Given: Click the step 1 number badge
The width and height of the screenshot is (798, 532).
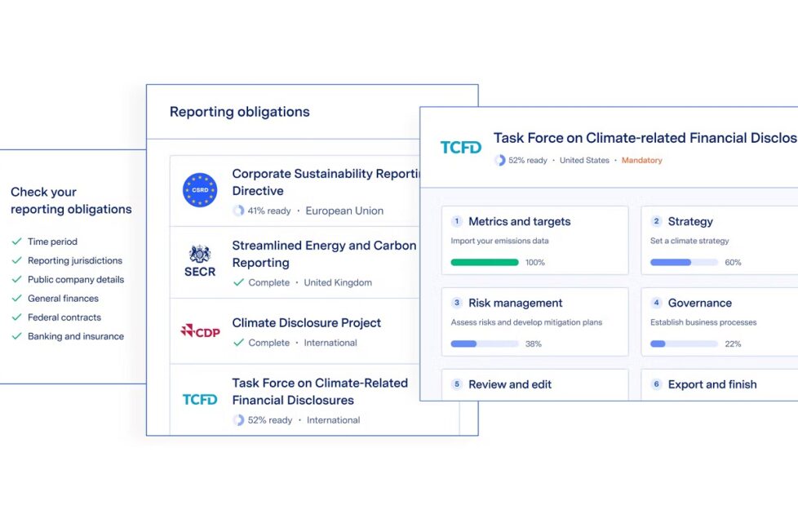Looking at the screenshot, I should pos(457,221).
